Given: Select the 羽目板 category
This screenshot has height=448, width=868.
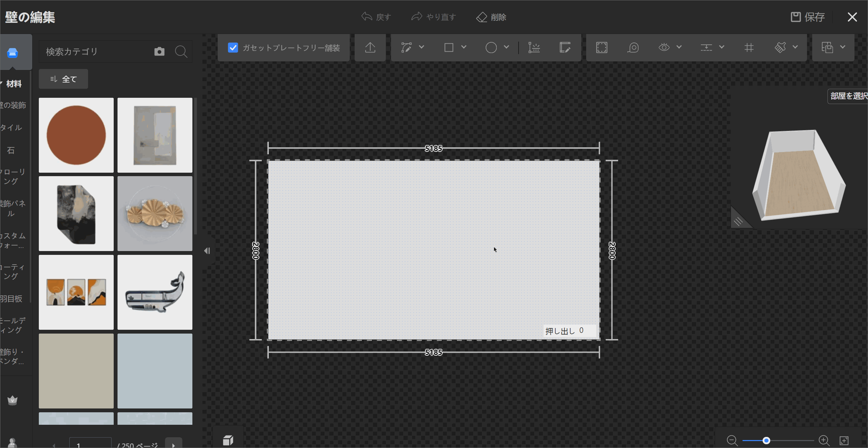Looking at the screenshot, I should pos(11,299).
